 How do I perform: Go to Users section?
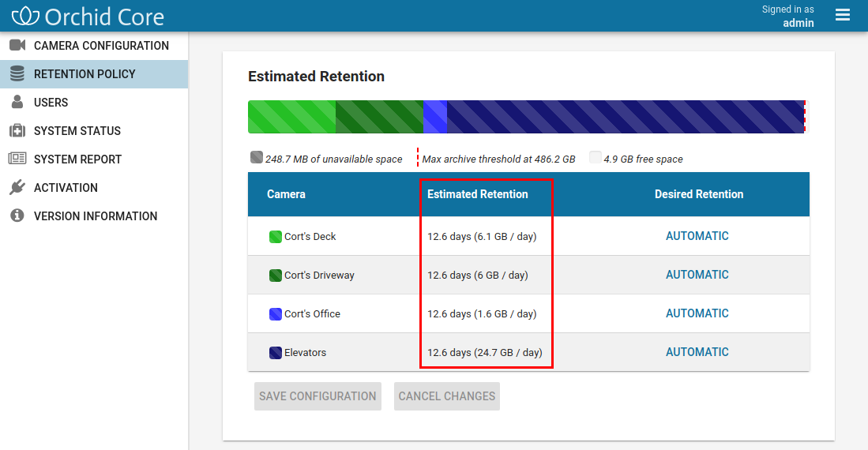[94, 102]
